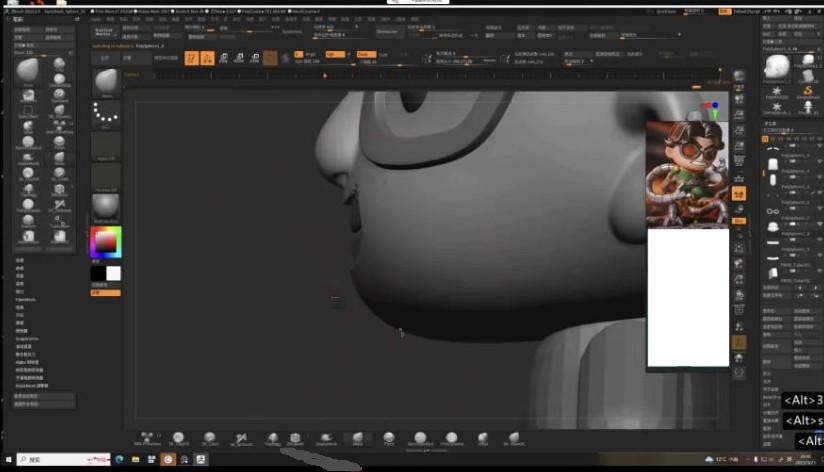This screenshot has height=472, width=824.
Task: Click the rainbow color picker square
Action: coord(105,242)
